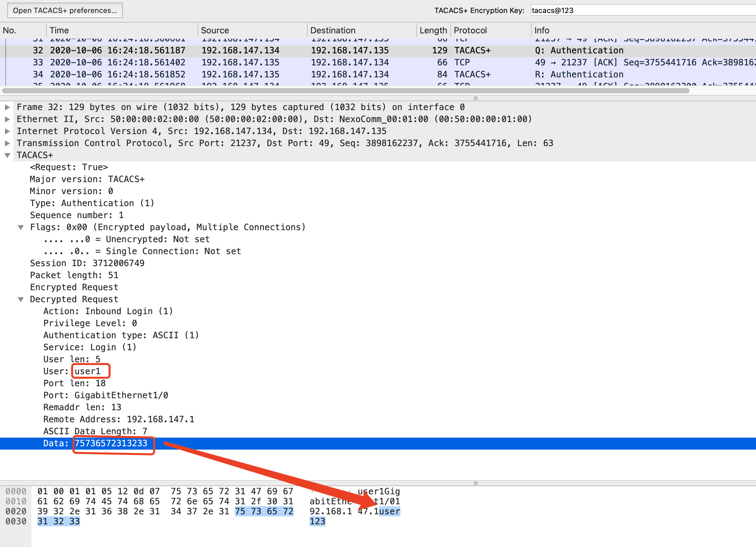Viewport: 756px width, 547px height.
Task: Sort by Destination column header
Action: 362,30
